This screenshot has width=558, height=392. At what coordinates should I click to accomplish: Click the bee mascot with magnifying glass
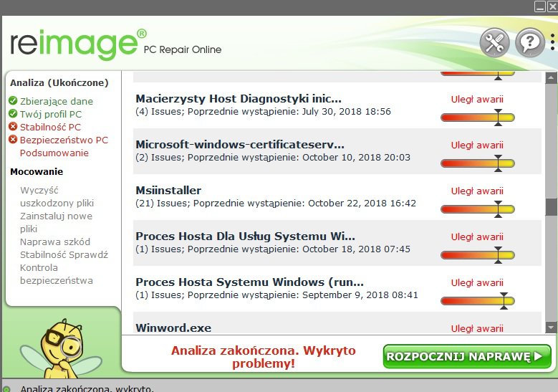[x=61, y=349]
